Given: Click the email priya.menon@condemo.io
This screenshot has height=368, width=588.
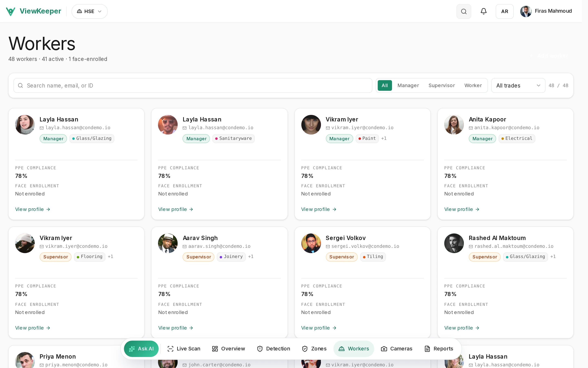Looking at the screenshot, I should 76,365.
